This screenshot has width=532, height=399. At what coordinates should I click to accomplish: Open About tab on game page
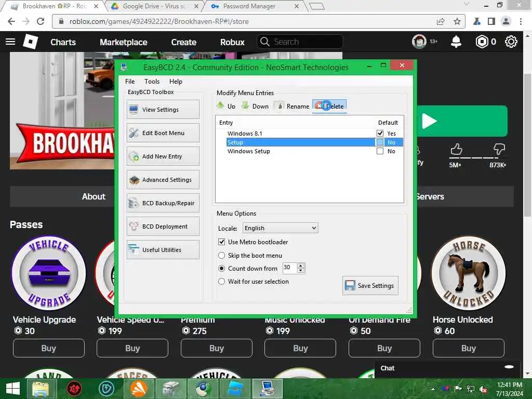(x=94, y=196)
